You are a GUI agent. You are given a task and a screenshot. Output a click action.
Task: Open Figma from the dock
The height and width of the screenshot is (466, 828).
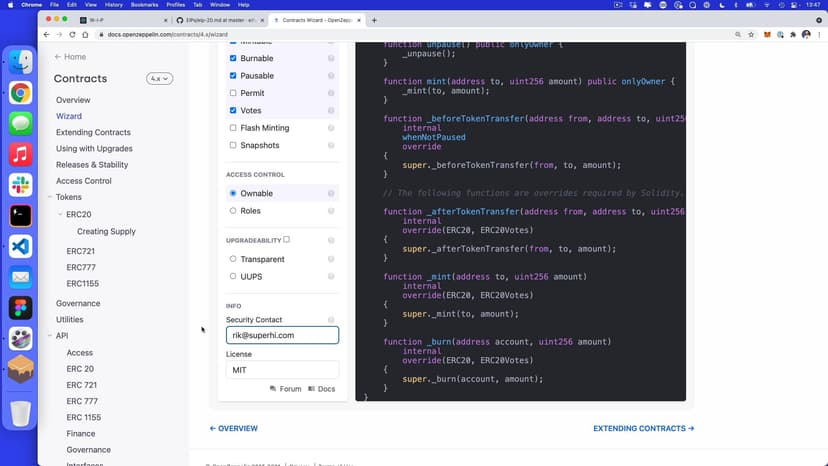click(20, 307)
